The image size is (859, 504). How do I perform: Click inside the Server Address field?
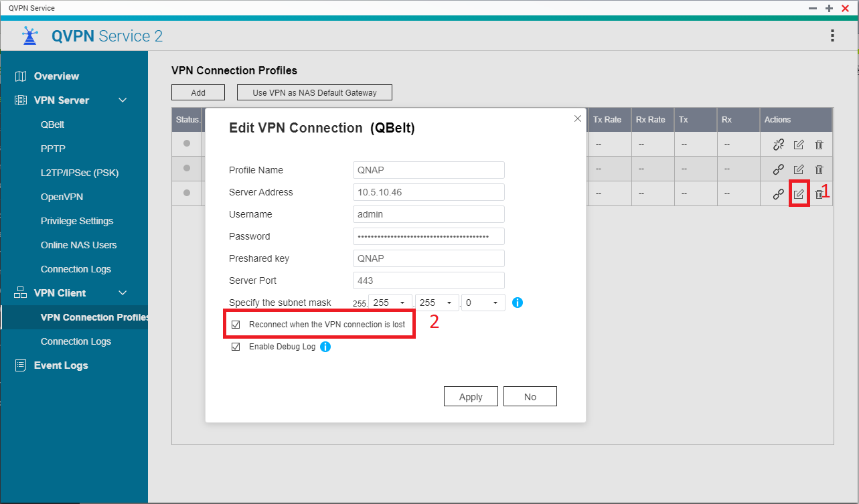[428, 192]
